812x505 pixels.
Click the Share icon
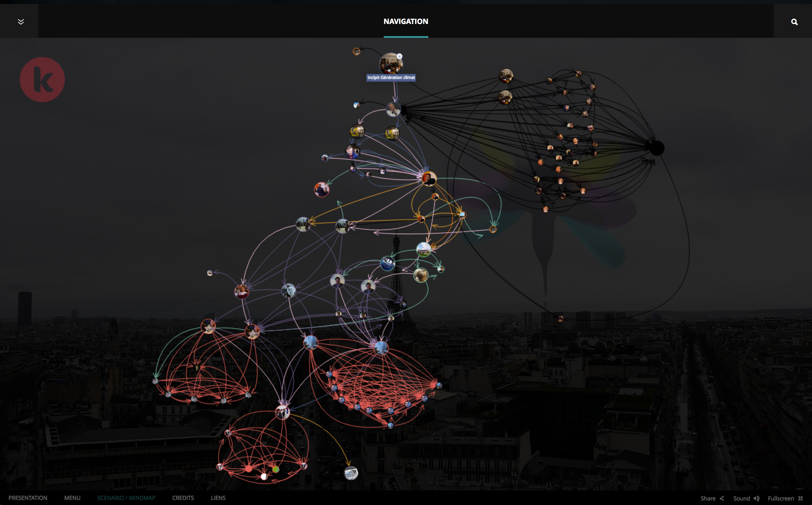[721, 498]
